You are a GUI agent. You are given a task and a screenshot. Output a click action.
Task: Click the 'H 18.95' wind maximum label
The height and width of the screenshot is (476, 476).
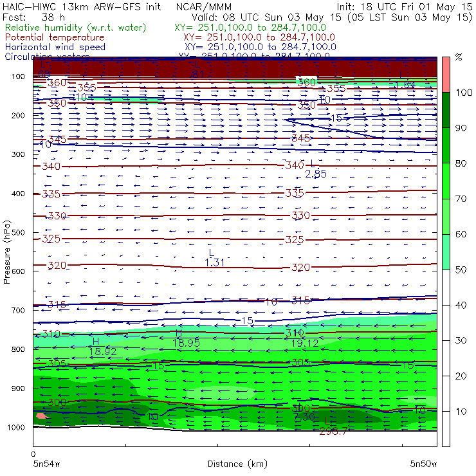click(x=186, y=338)
